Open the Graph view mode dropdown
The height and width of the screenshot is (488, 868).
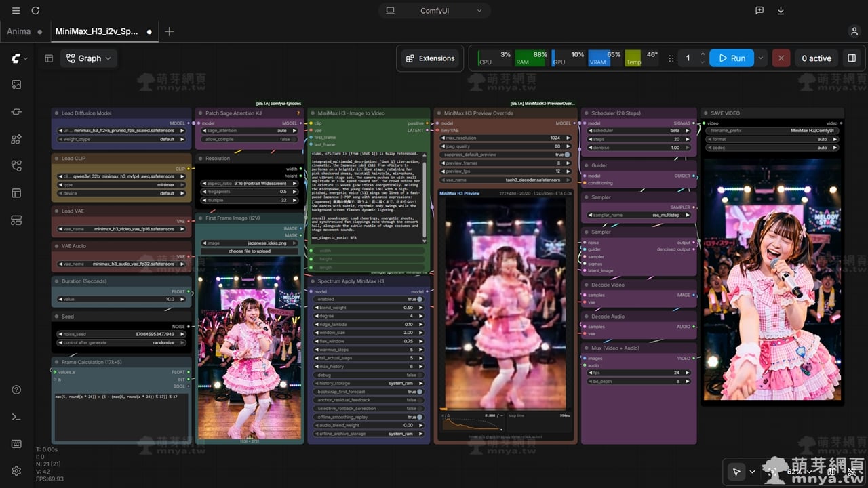tap(89, 58)
